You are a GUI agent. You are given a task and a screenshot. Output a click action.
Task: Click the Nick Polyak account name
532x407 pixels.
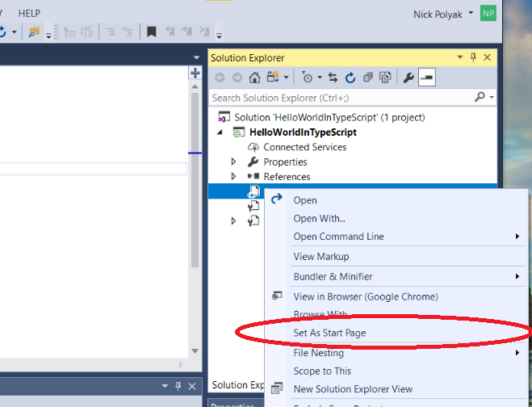pos(438,15)
